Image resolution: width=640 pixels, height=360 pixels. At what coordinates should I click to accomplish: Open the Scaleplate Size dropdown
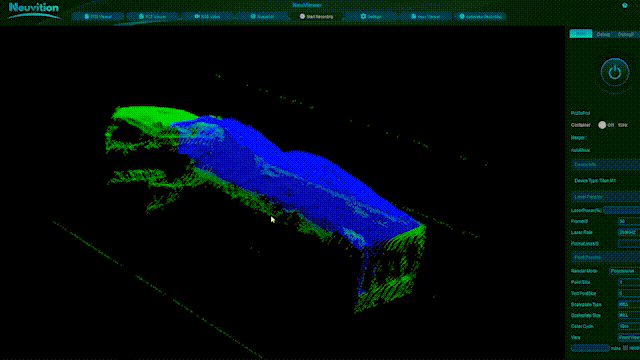629,315
